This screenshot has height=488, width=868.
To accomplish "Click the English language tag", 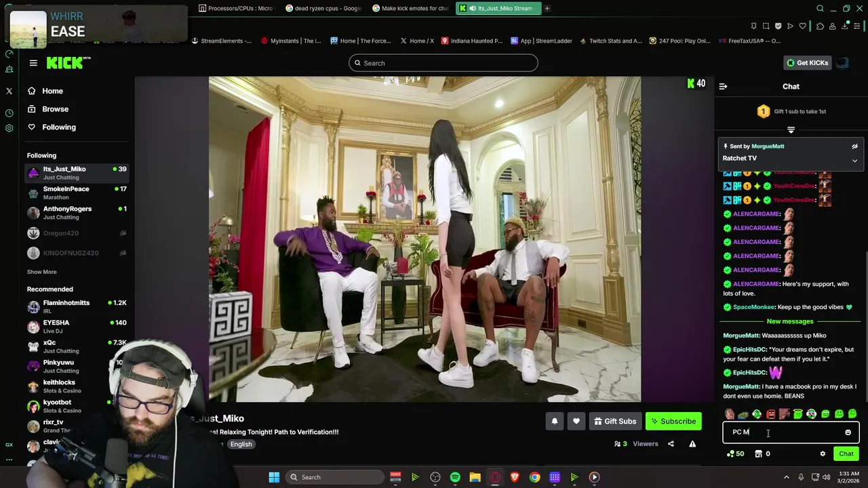I will (241, 445).
